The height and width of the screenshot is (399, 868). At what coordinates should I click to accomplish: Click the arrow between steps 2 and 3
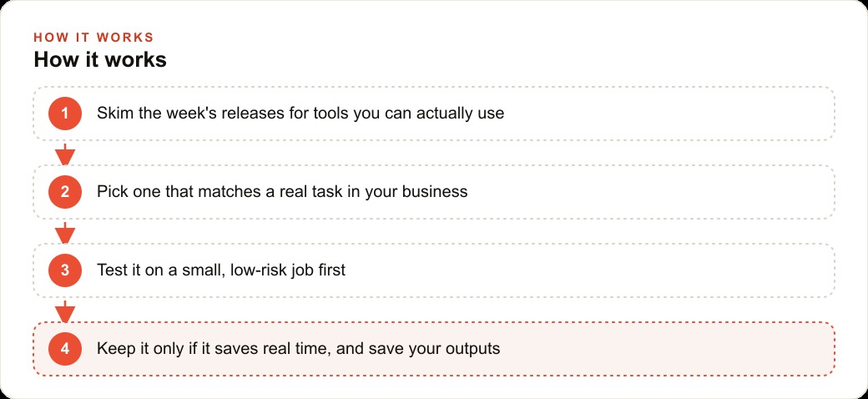coord(65,232)
